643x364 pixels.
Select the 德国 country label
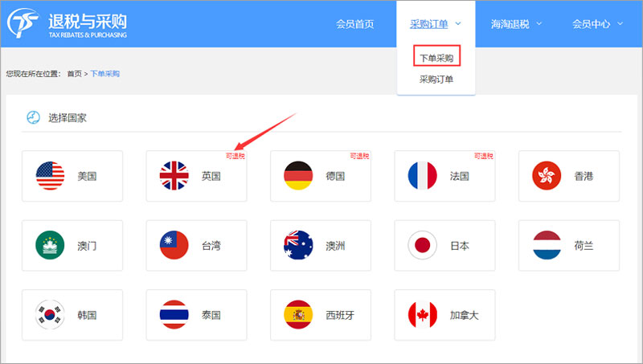(335, 176)
